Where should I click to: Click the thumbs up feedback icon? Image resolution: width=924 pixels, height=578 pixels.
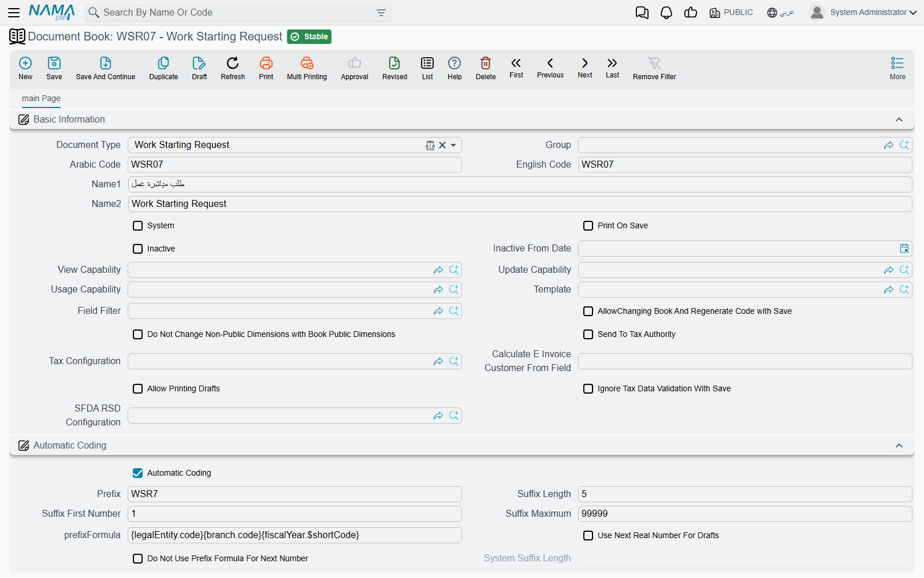click(x=691, y=13)
